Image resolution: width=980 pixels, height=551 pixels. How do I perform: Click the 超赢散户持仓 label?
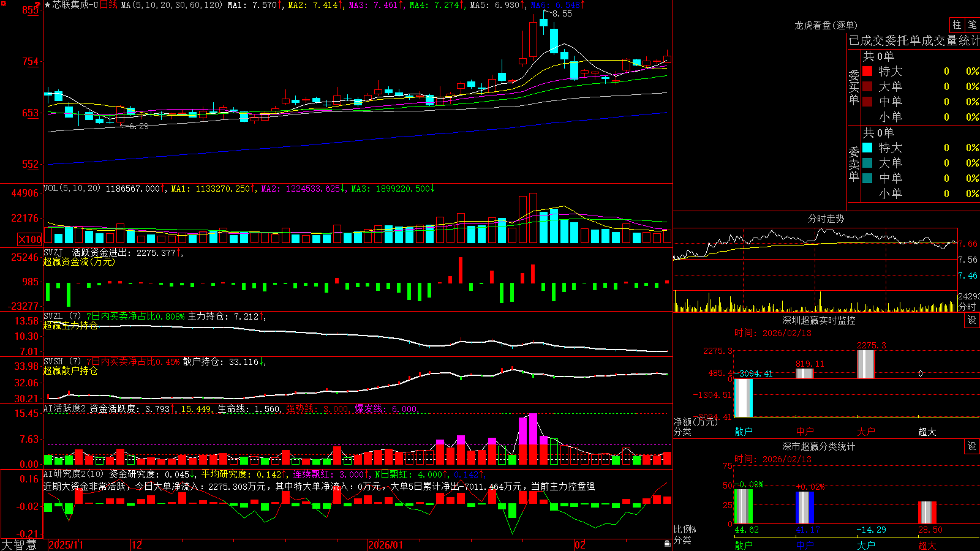coord(70,370)
